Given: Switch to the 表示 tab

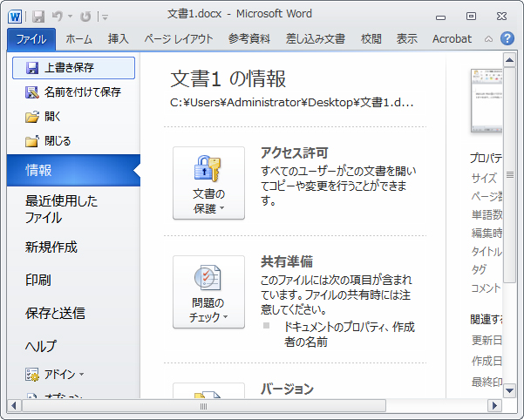Looking at the screenshot, I should [x=406, y=39].
